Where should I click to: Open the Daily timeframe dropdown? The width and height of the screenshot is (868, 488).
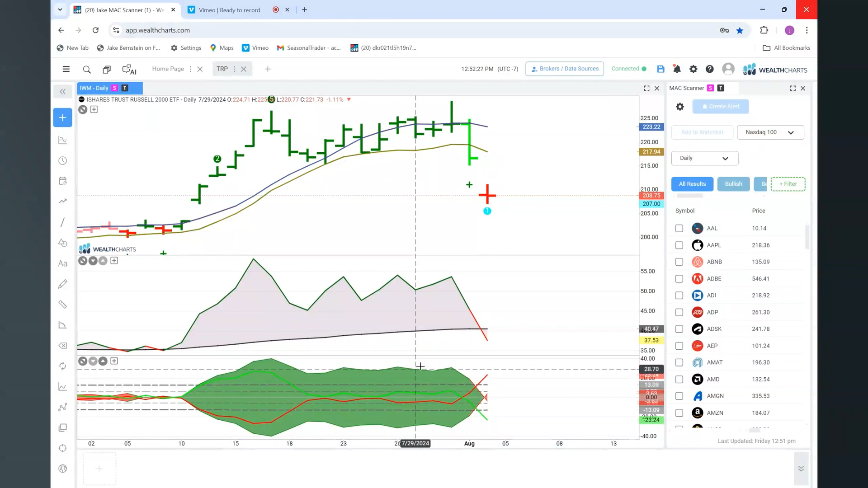click(x=704, y=158)
